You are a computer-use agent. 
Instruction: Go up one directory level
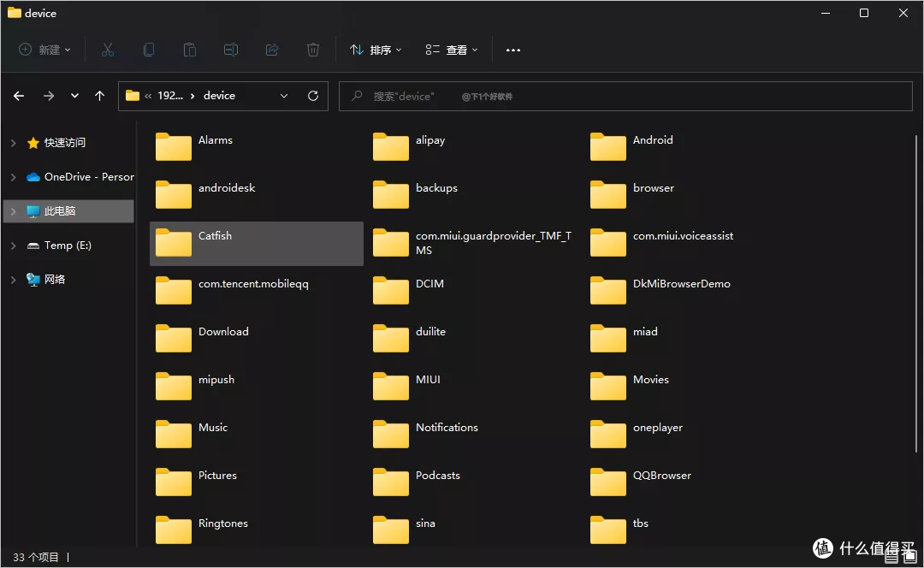point(99,96)
